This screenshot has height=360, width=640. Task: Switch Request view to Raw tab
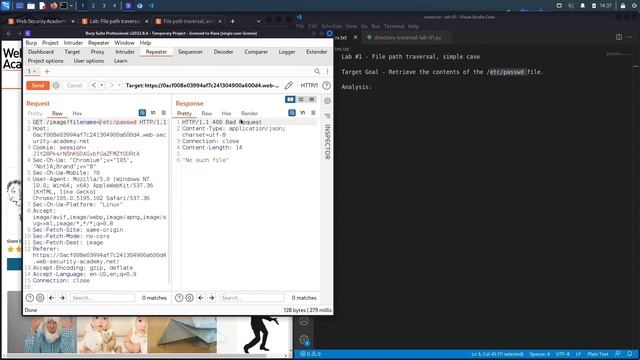(57, 113)
